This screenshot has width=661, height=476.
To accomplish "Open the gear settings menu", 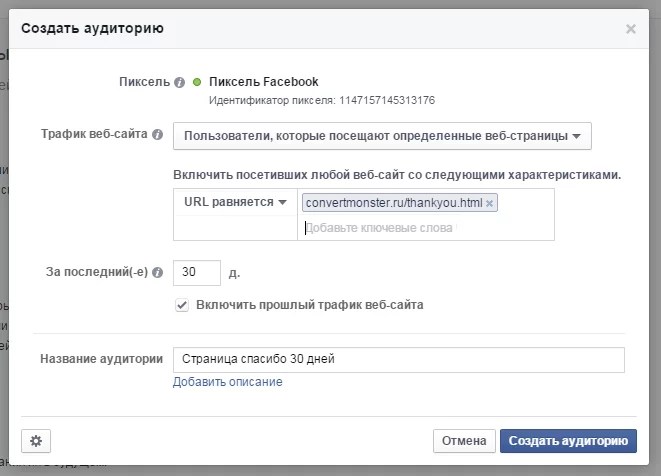I will pos(36,440).
